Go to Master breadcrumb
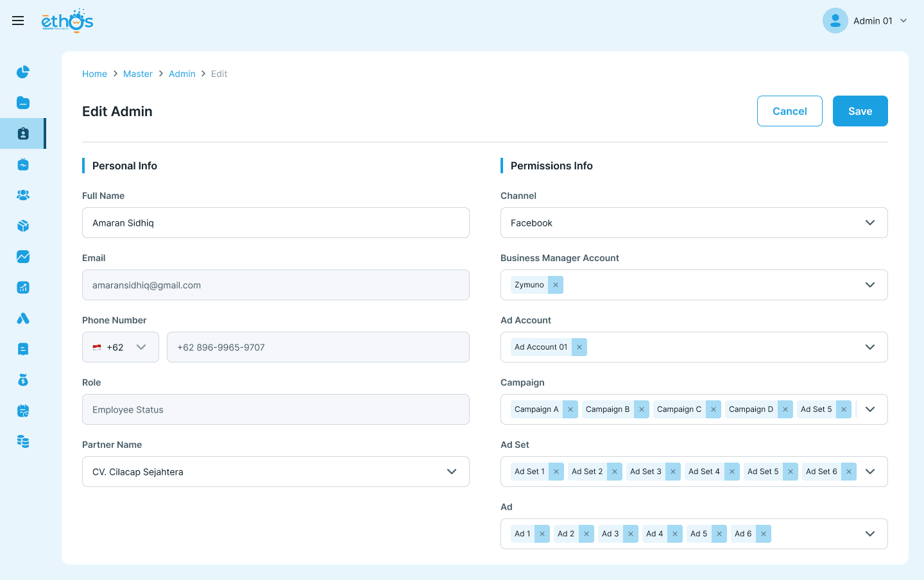924x580 pixels. [x=138, y=74]
